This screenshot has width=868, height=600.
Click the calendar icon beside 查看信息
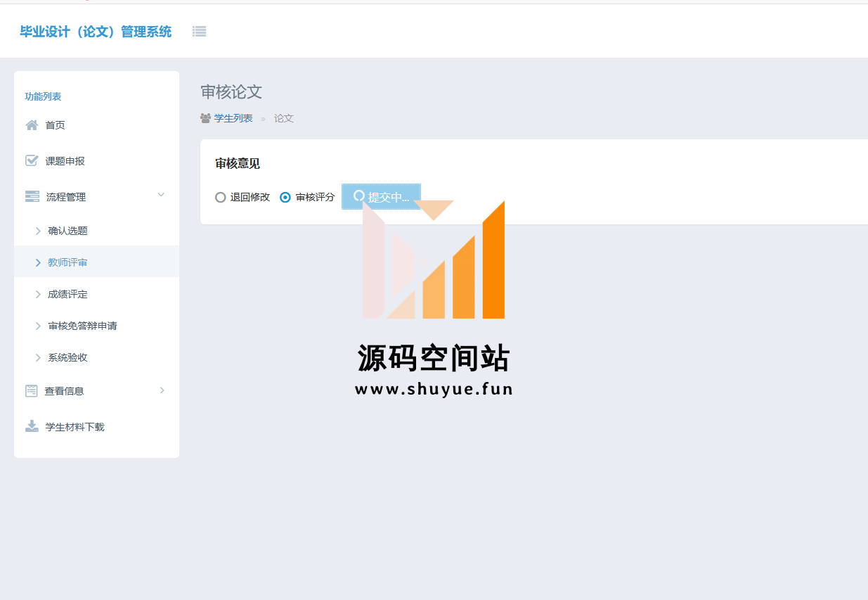tap(32, 390)
